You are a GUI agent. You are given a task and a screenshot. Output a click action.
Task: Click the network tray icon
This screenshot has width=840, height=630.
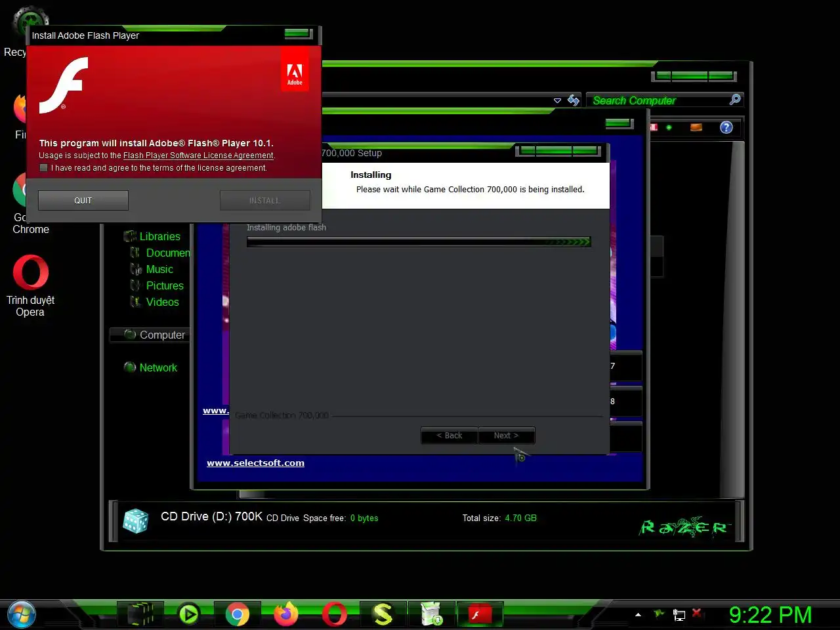[x=679, y=615]
